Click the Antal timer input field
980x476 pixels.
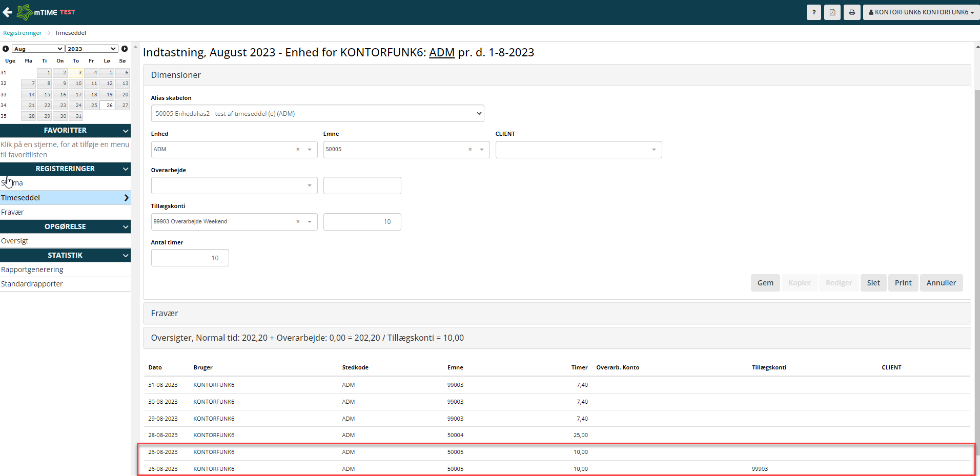[x=190, y=258]
